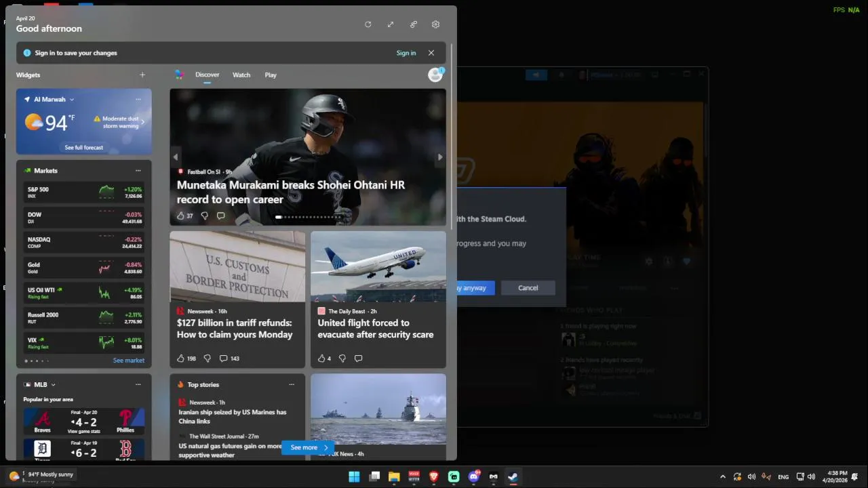This screenshot has width=868, height=488.
Task: Click See full forecast
Action: [x=84, y=147]
